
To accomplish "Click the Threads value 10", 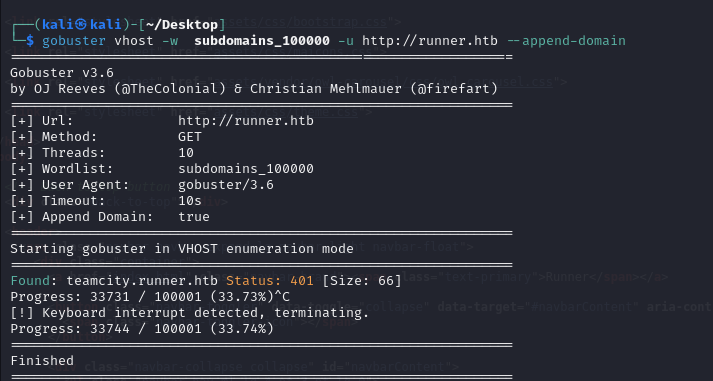I will click(186, 153).
